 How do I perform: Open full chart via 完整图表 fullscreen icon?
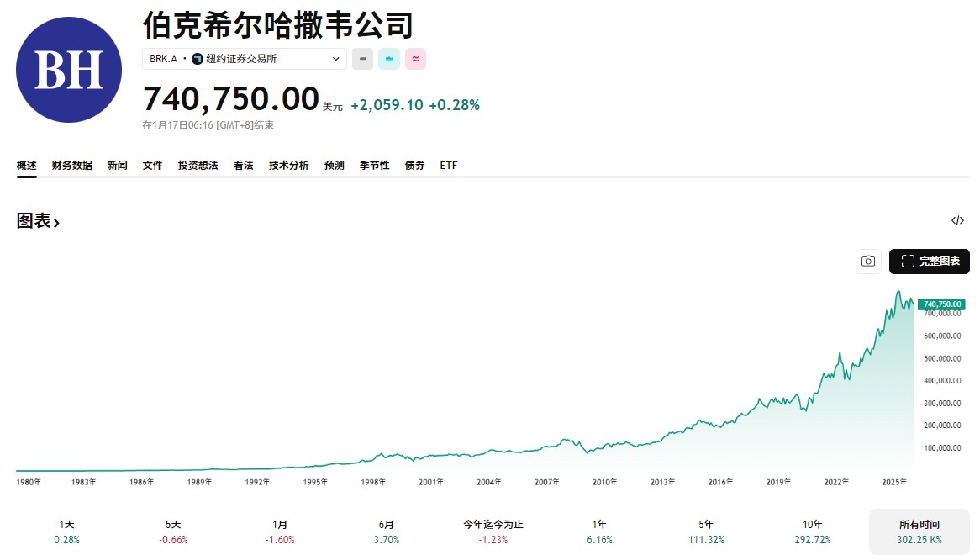907,262
